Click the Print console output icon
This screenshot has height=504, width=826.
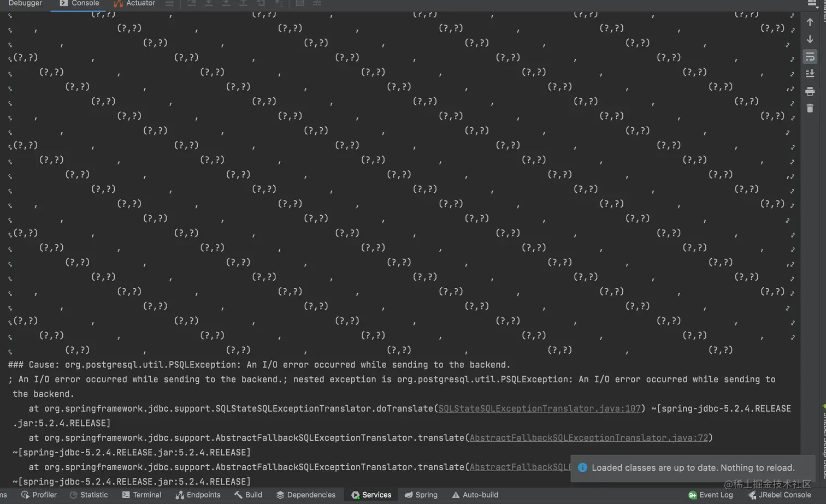[x=810, y=91]
